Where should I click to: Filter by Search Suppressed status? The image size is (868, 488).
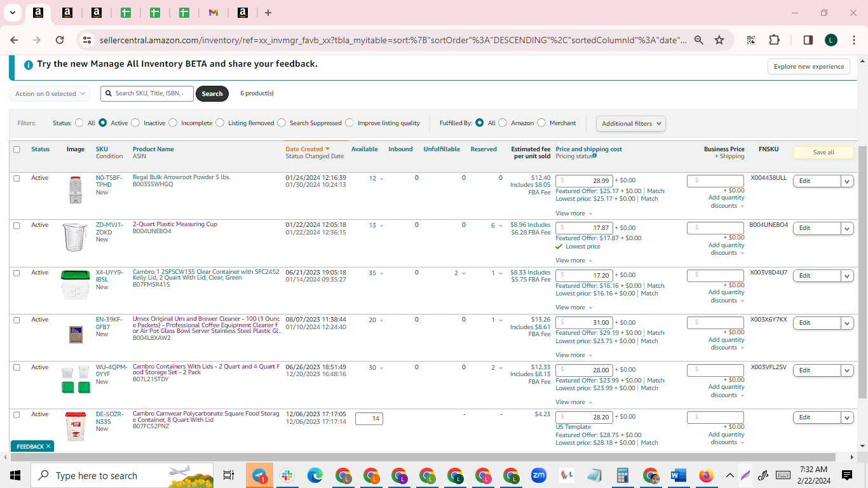tap(281, 123)
